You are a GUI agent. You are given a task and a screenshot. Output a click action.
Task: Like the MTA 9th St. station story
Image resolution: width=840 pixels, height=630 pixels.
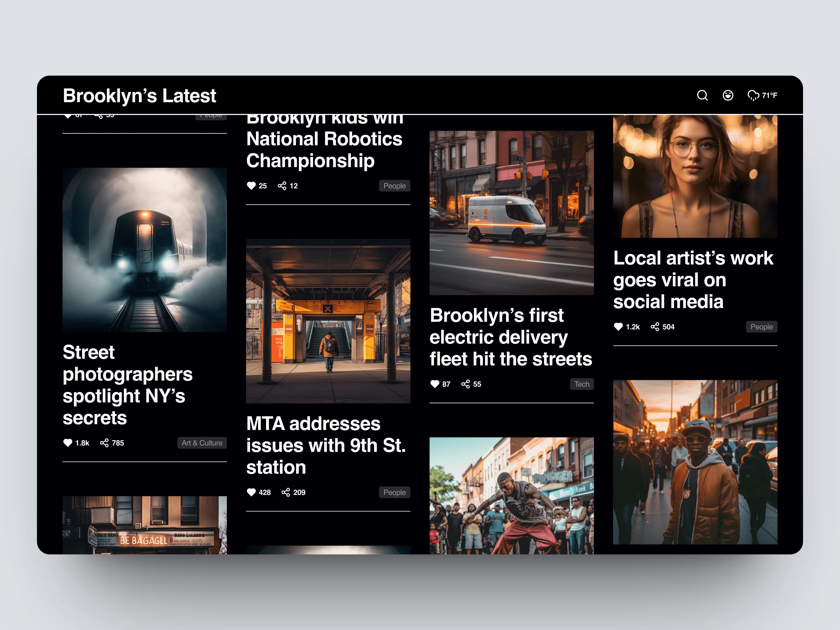coord(251,492)
